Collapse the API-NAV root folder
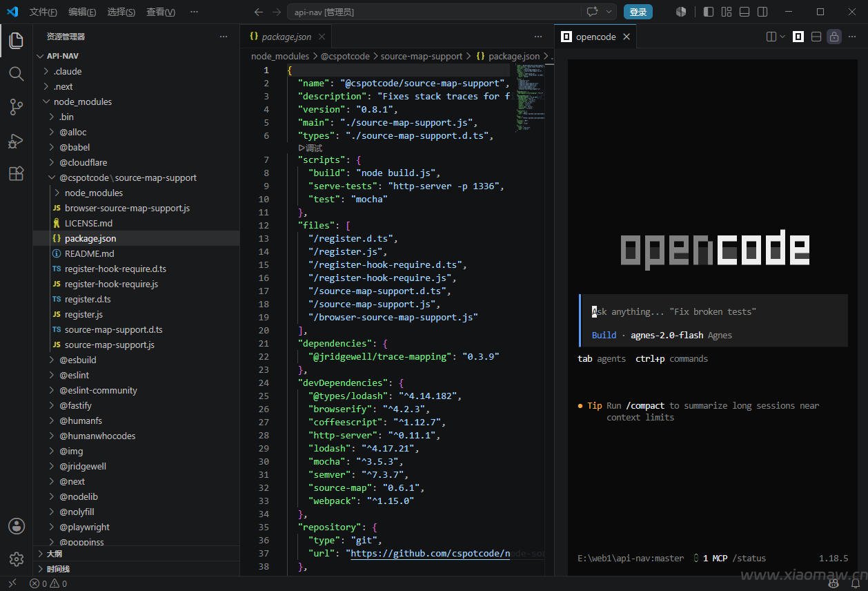Viewport: 868px width, 591px height. [x=137, y=56]
